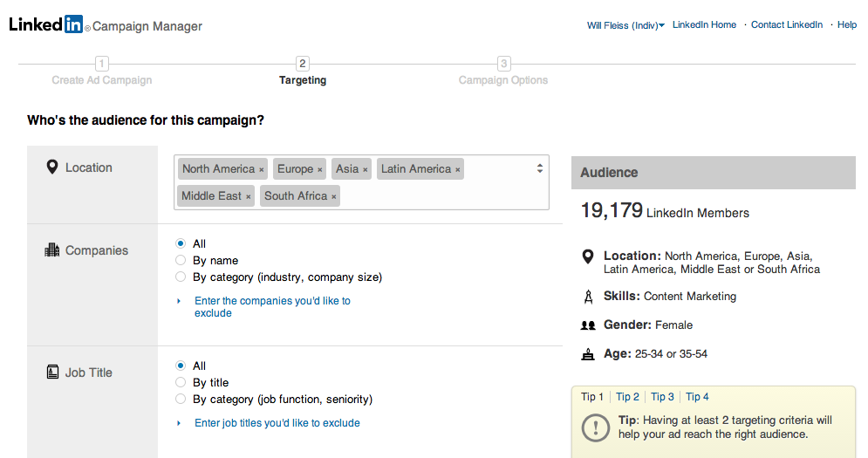The height and width of the screenshot is (458, 868).
Task: Click the Job Title badge icon
Action: [x=51, y=373]
